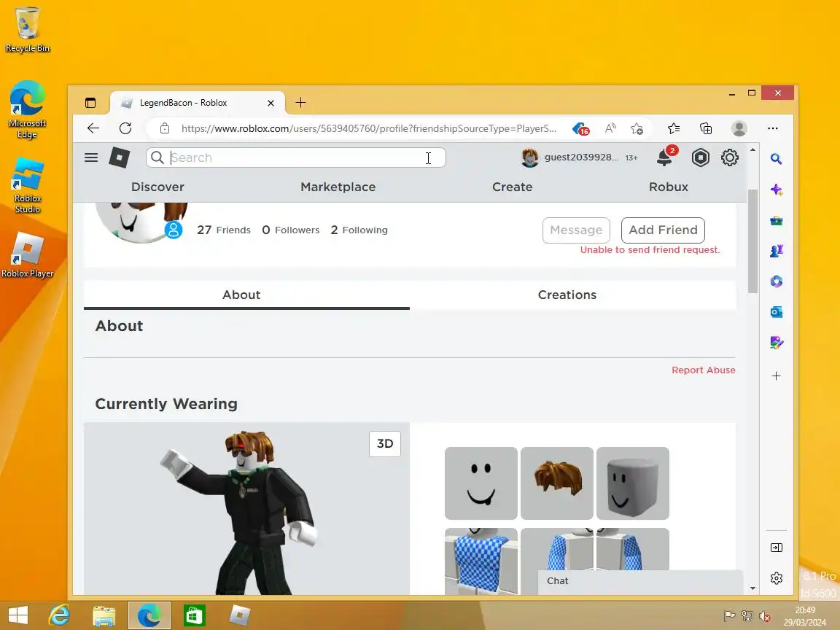Click the sidebar auto-hide icon
Image resolution: width=840 pixels, height=630 pixels.
777,548
